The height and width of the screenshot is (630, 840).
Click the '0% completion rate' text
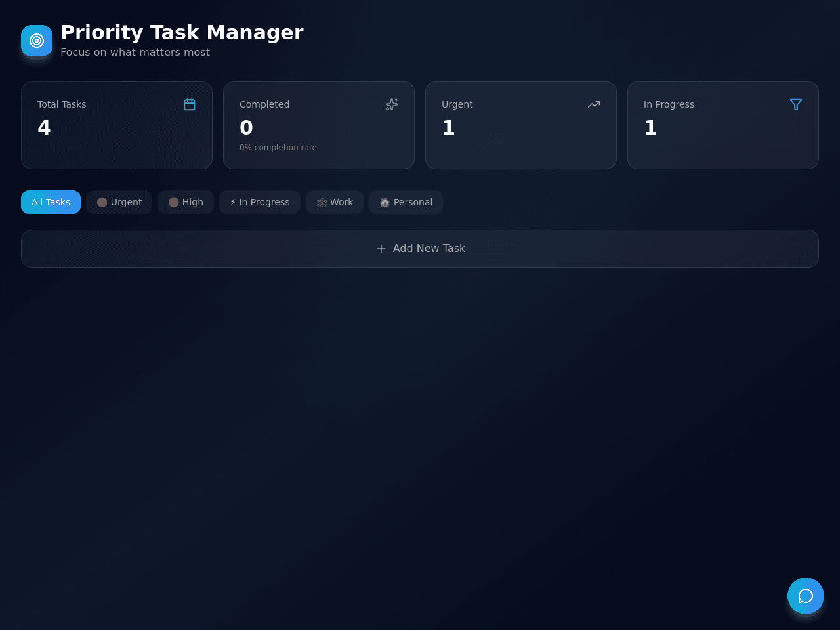278,148
